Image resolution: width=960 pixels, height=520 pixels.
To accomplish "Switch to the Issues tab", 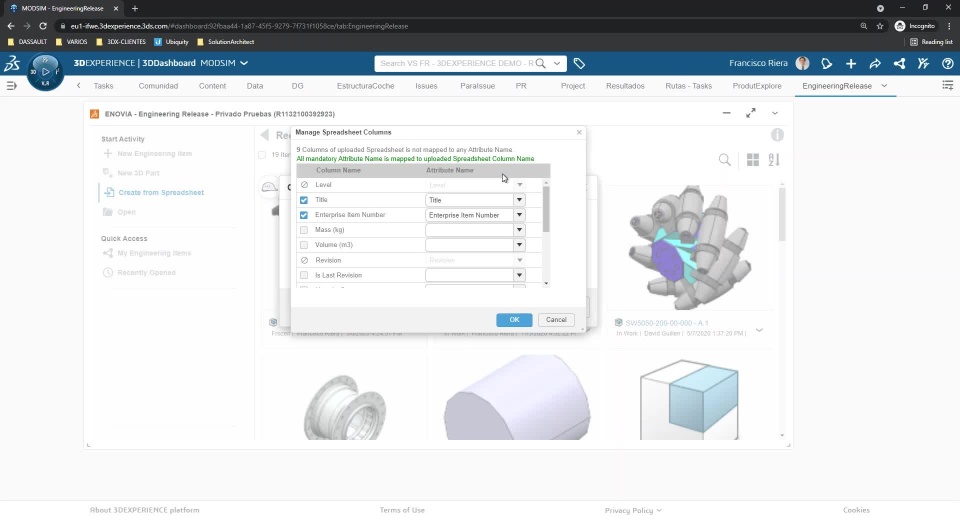I will point(426,86).
